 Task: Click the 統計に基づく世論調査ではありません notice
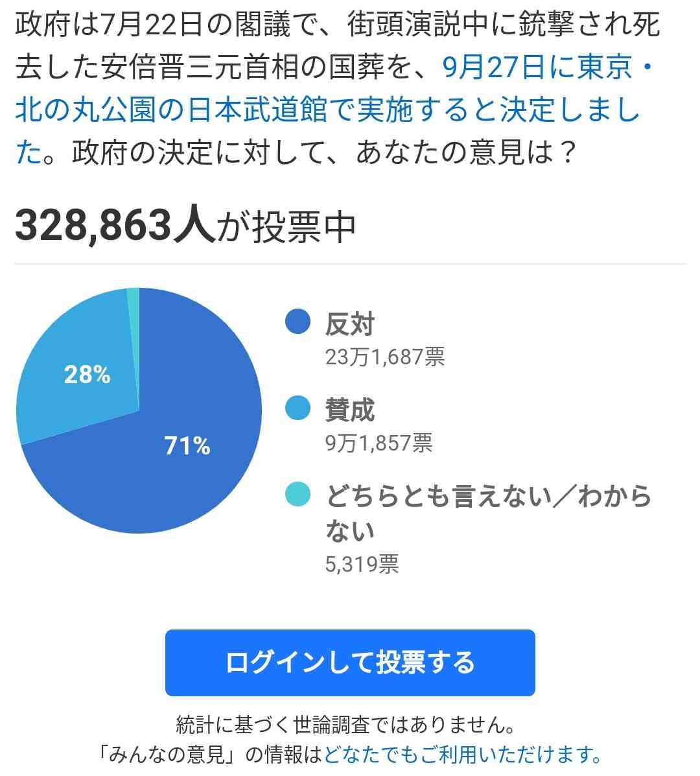[x=346, y=725]
